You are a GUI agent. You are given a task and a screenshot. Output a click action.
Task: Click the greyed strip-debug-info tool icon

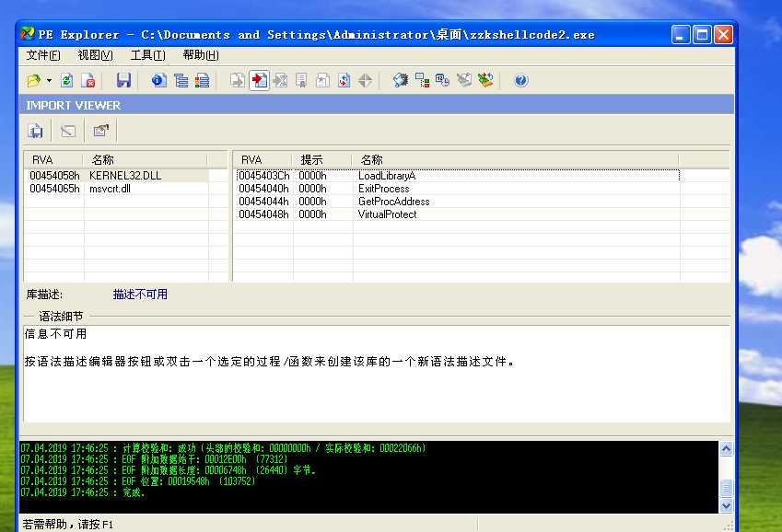(464, 80)
